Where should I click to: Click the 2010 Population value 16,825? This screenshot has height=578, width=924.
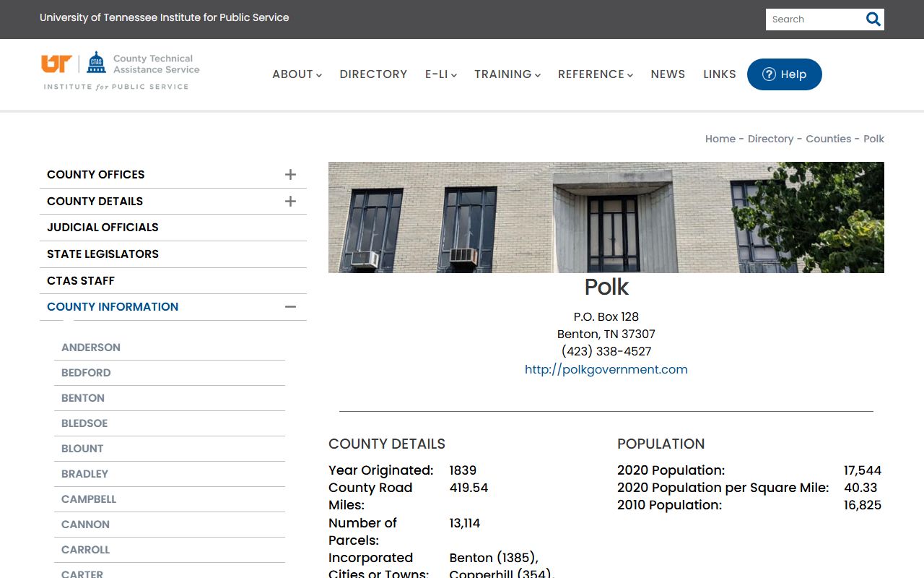(x=863, y=505)
